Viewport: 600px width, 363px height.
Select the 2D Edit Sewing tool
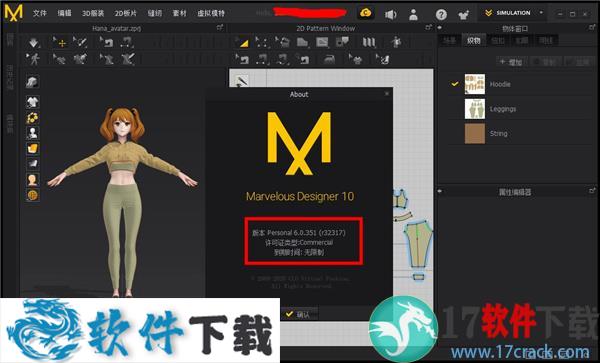pyautogui.click(x=242, y=59)
